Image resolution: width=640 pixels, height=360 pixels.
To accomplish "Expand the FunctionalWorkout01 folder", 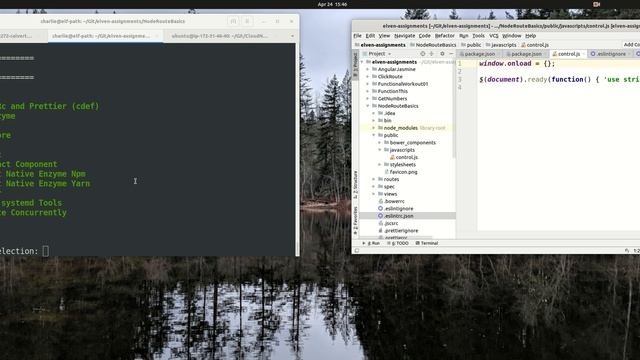I will 367,84.
